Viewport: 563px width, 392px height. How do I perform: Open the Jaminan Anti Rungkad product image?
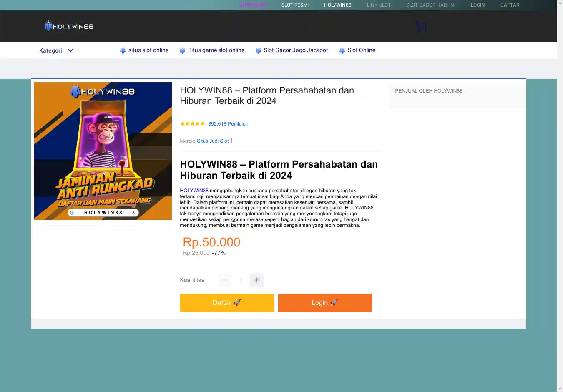[103, 151]
